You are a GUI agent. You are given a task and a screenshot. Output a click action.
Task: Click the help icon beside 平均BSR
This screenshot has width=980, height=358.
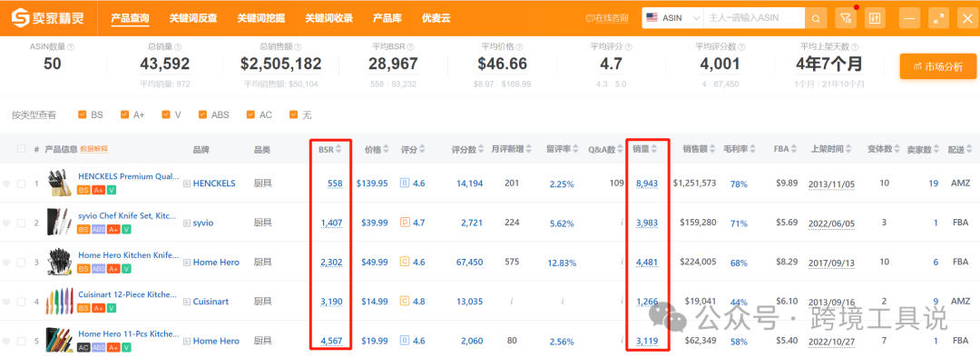point(411,47)
